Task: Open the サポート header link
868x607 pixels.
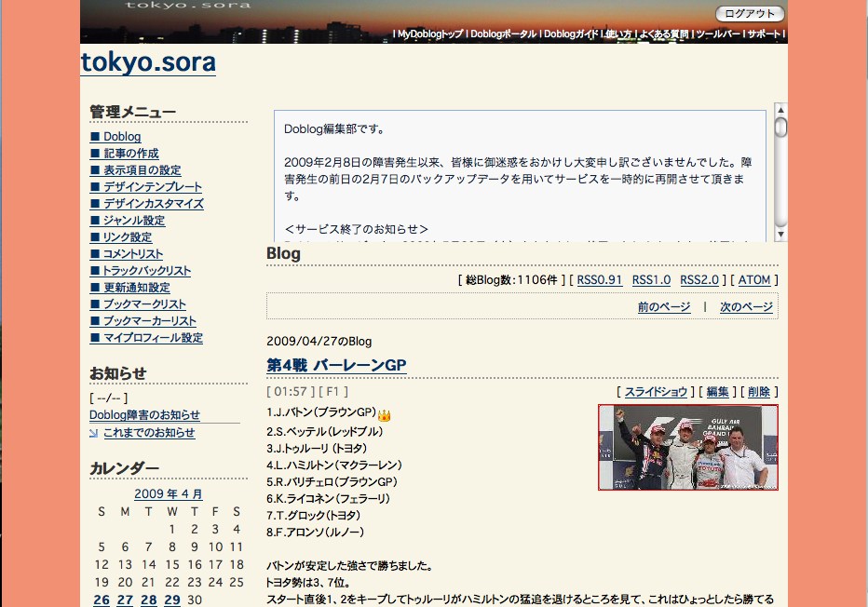Action: coord(764,34)
